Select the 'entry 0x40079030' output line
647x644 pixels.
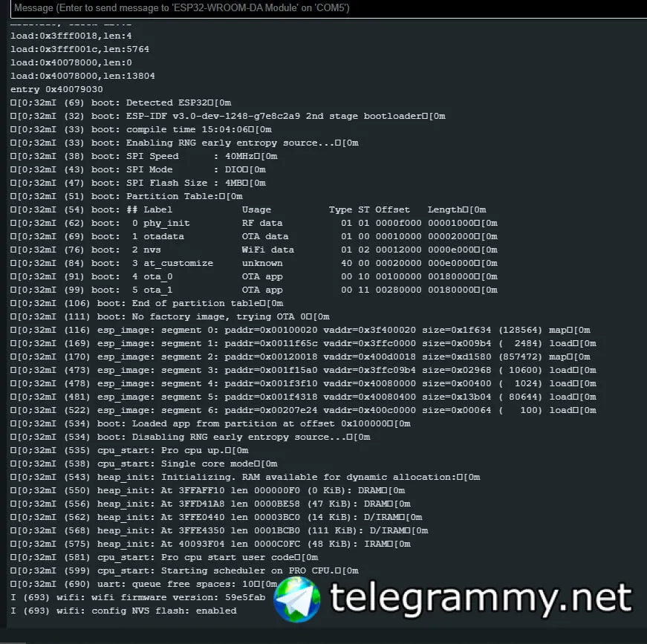coord(56,89)
